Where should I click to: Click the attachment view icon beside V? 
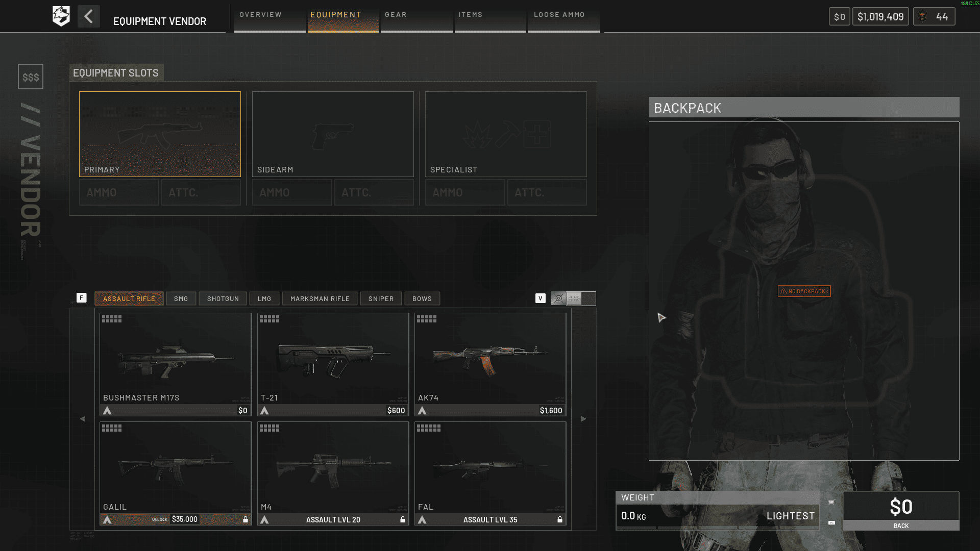coord(558,298)
